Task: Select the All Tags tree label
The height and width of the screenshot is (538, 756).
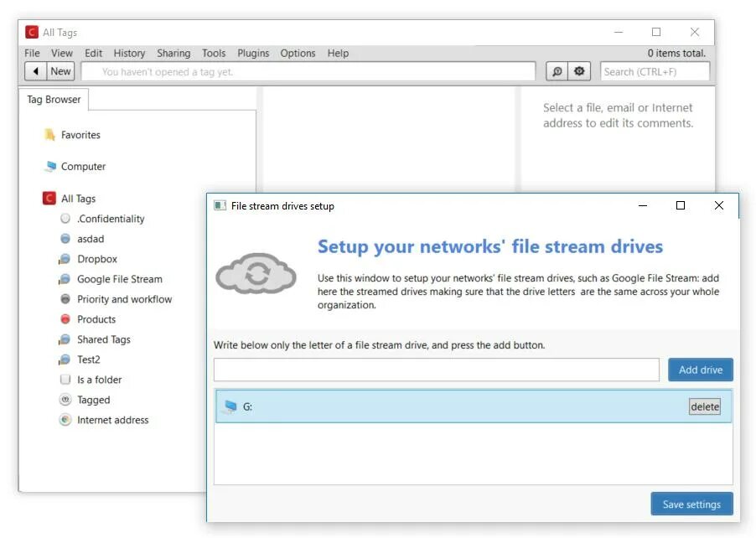Action: [78, 199]
